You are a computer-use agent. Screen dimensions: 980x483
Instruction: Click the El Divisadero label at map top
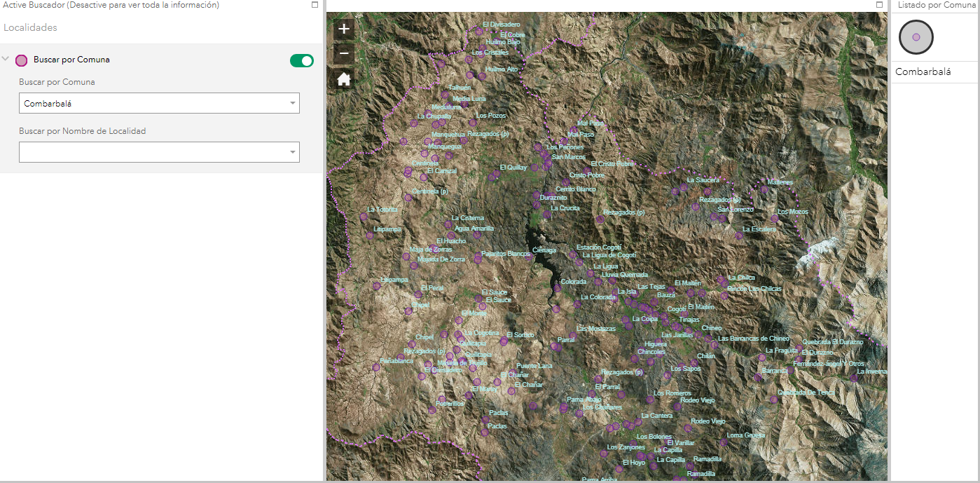pyautogui.click(x=501, y=25)
